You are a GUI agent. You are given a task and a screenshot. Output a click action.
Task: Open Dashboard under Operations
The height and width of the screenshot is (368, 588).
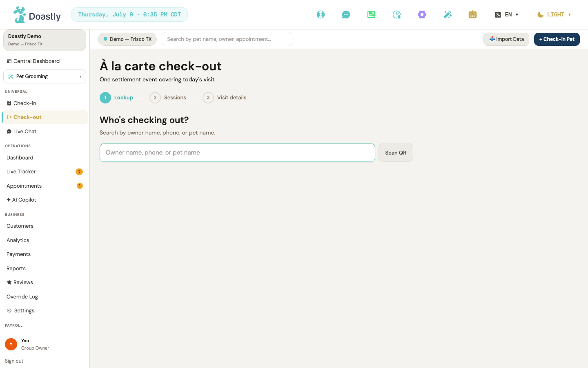click(x=45, y=158)
